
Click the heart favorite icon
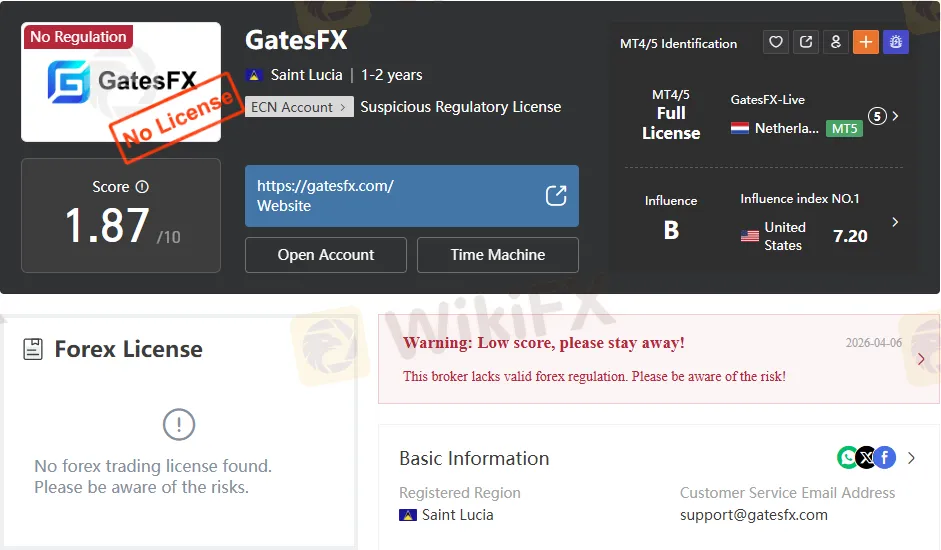tap(776, 42)
